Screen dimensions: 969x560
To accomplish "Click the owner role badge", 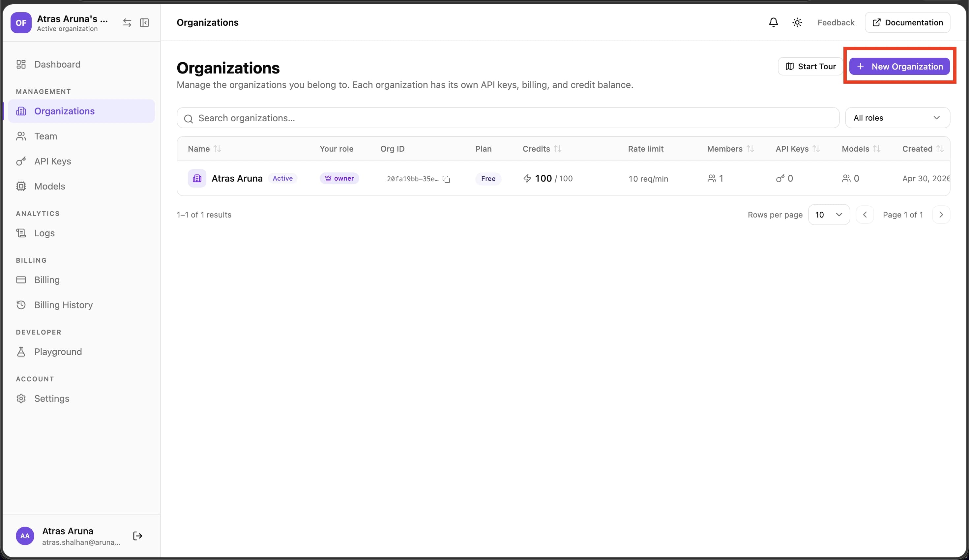I will (x=339, y=178).
